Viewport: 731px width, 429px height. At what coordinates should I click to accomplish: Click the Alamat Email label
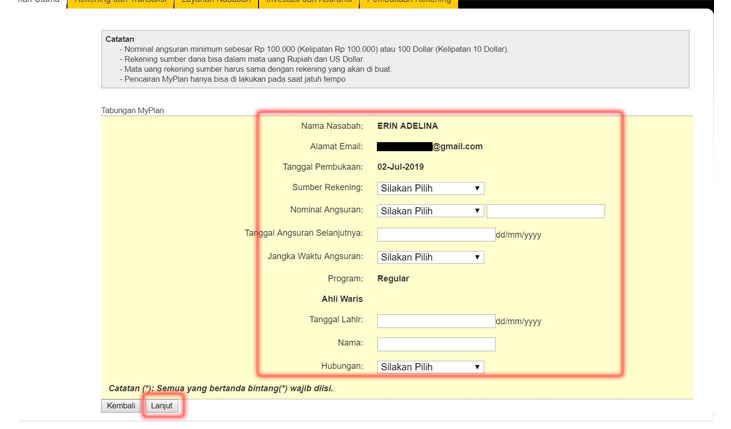pos(337,146)
